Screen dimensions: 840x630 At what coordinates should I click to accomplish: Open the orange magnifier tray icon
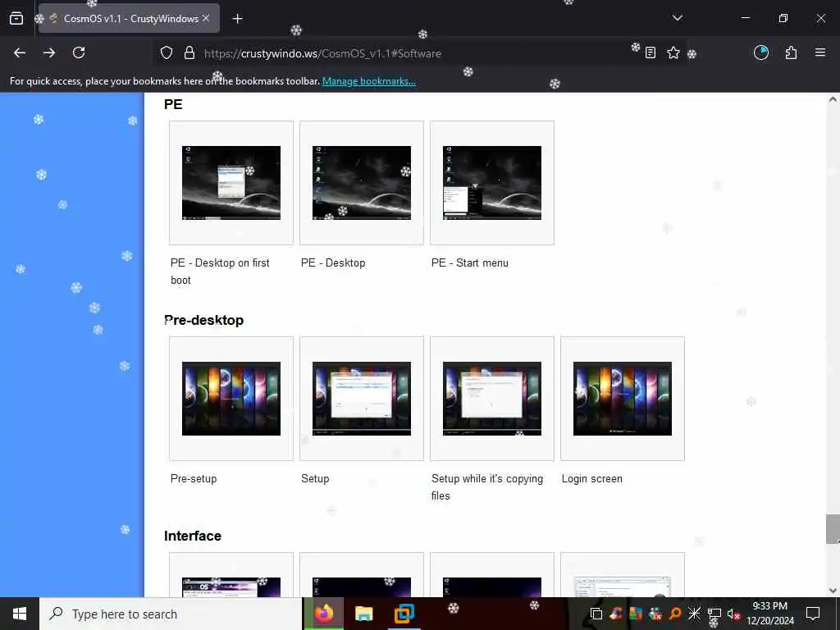[675, 614]
